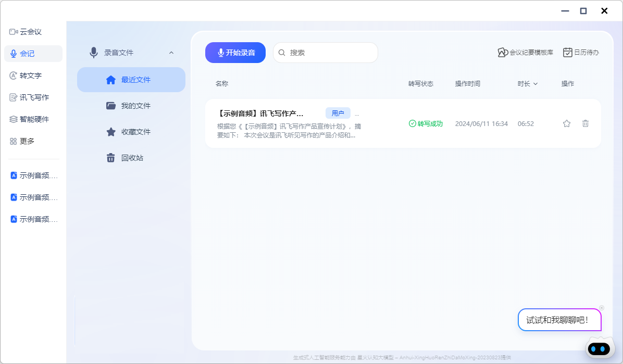Focus the 搜索 search field

(x=326, y=53)
